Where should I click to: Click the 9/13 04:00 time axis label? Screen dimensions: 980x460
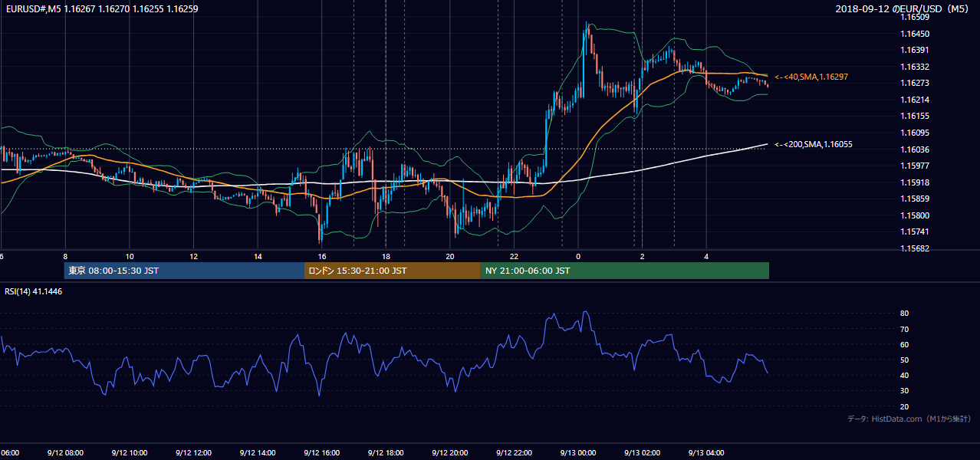[x=707, y=452]
